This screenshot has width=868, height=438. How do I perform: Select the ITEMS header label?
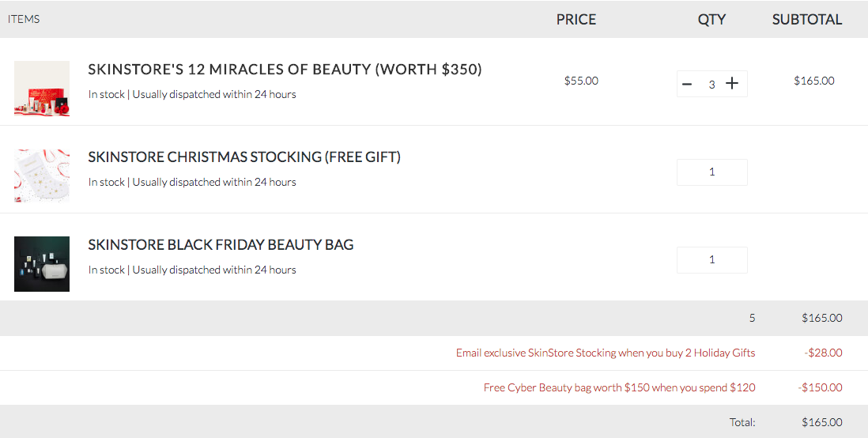click(x=24, y=19)
